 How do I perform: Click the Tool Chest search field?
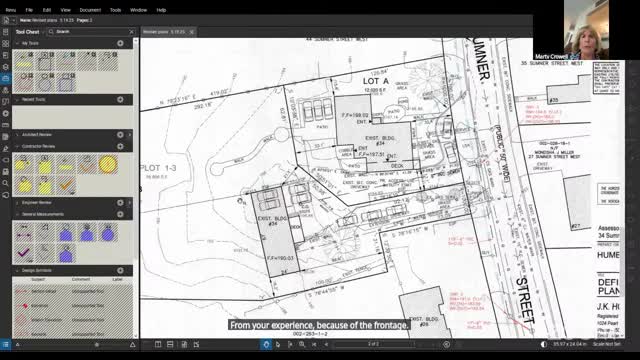point(90,31)
